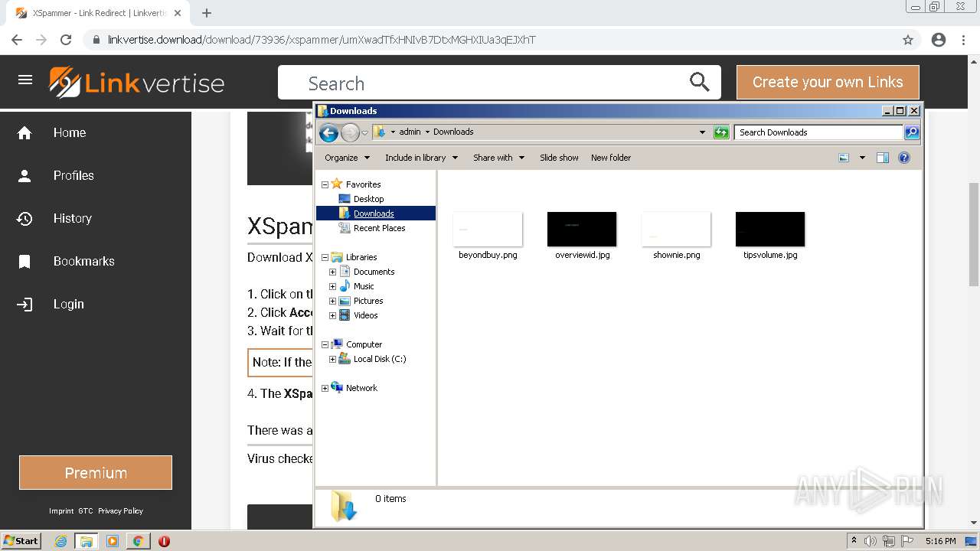Click Chrome icon in taskbar
This screenshot has width=980, height=551.
(x=138, y=541)
